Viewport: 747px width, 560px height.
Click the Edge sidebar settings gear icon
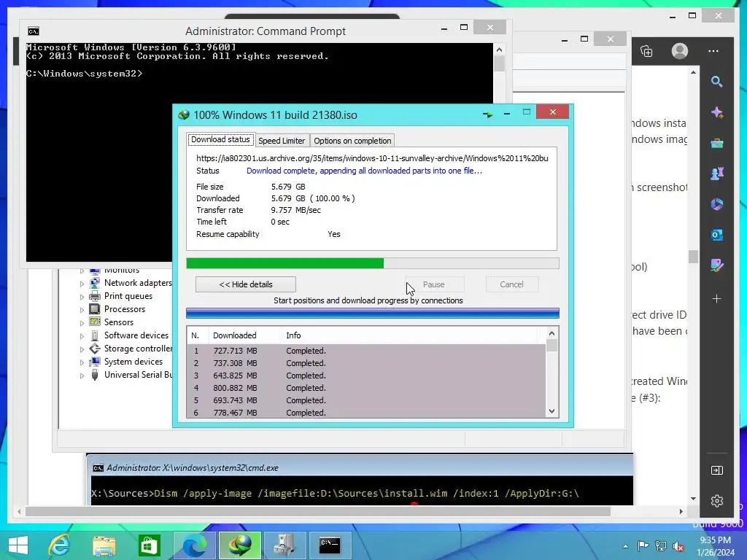point(716,500)
